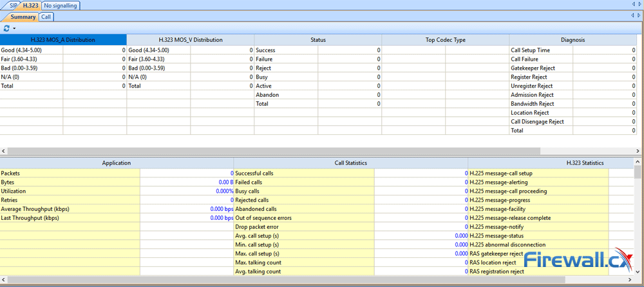
Task: Switch to the Call sub-tab
Action: (x=46, y=17)
